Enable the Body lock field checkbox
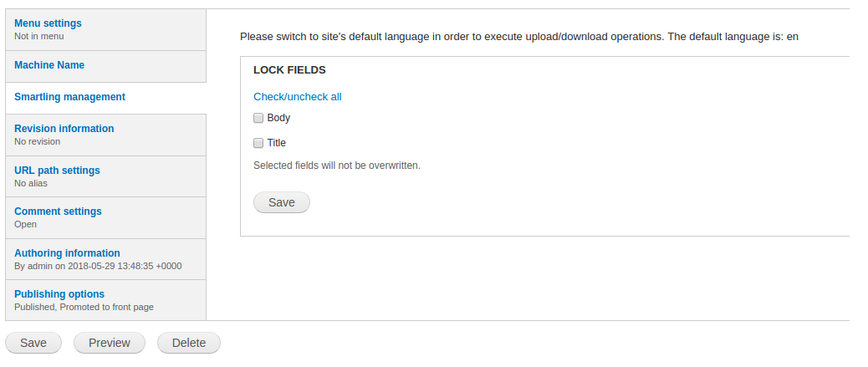This screenshot has width=868, height=367. coord(258,118)
